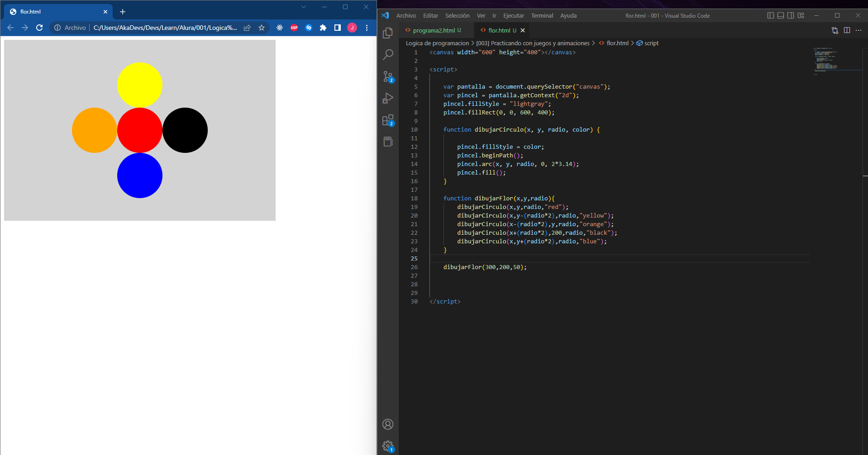Open More Actions ellipsis in editor toolbar
Image resolution: width=868 pixels, height=455 pixels.
pos(858,30)
